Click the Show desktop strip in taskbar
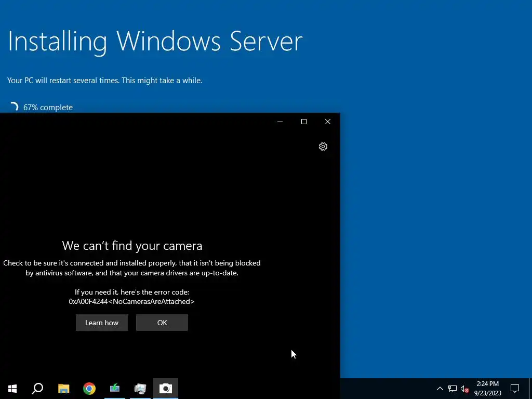This screenshot has height=399, width=532. 530,389
